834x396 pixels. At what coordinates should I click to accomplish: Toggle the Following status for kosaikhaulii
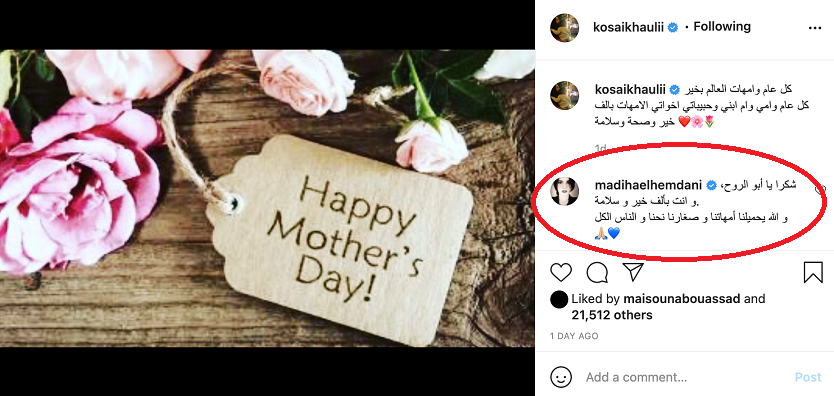[722, 27]
